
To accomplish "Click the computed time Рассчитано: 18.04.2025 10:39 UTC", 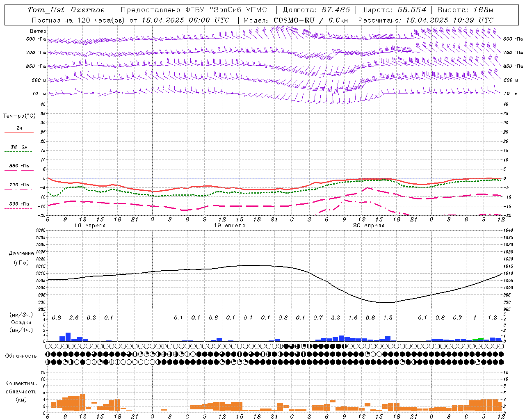I will [426, 20].
